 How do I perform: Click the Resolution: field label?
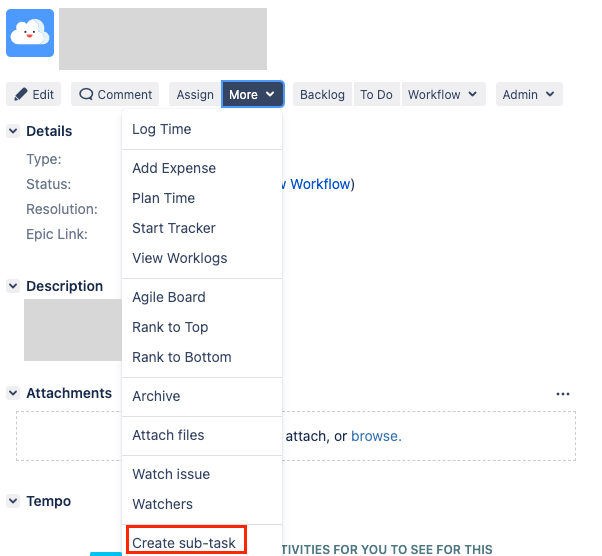click(62, 209)
